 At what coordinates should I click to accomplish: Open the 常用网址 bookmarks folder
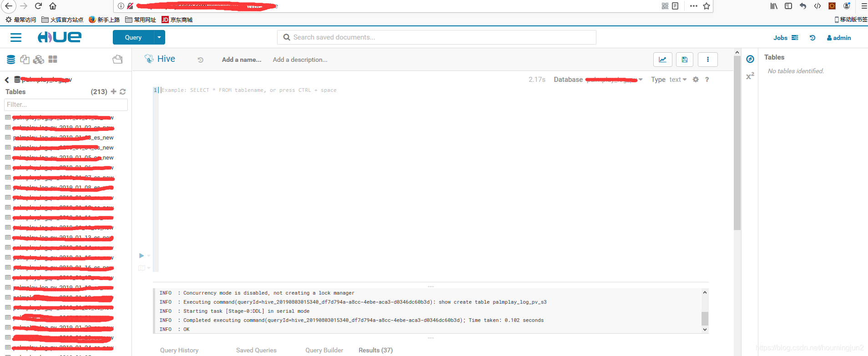point(141,20)
